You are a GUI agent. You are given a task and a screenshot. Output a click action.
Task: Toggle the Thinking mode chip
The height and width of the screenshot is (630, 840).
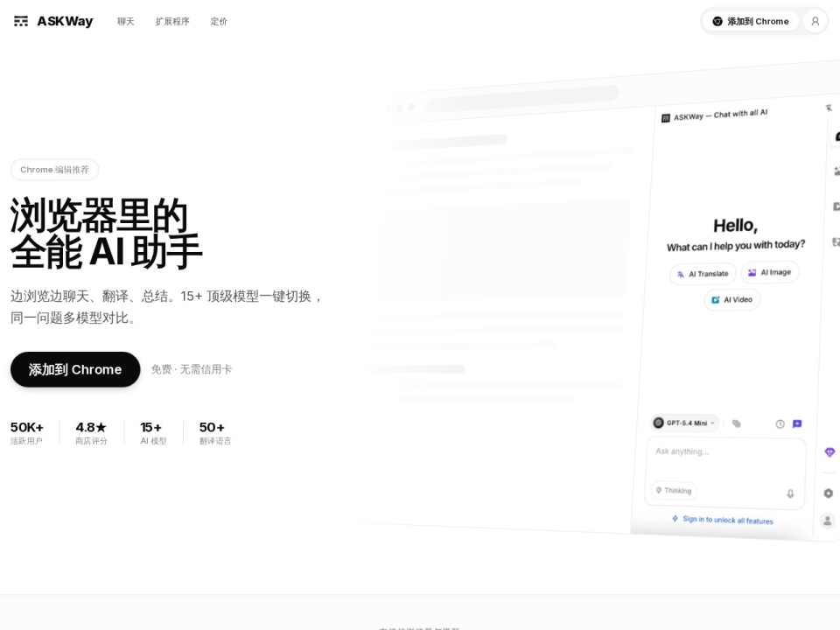[674, 490]
